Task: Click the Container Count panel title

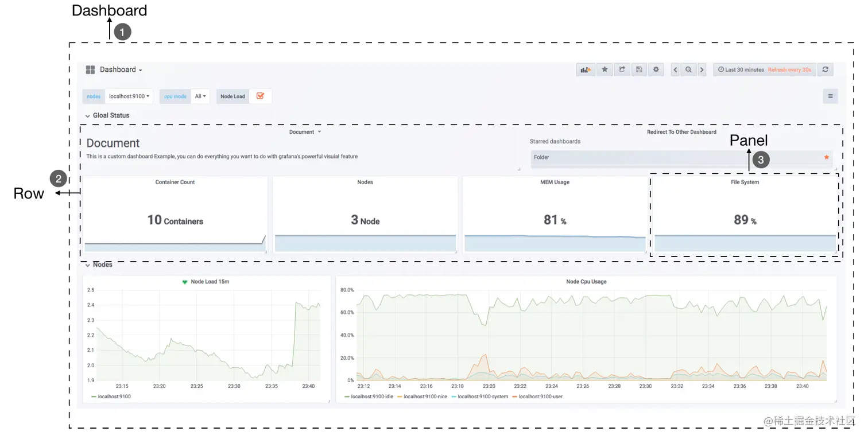Action: click(175, 182)
